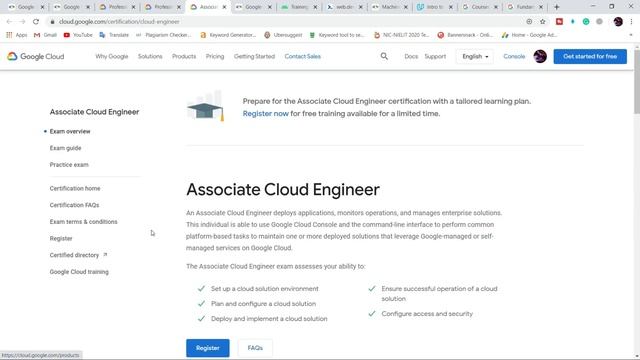Open the red extension icon in toolbar
The height and width of the screenshot is (360, 640).
tap(559, 22)
